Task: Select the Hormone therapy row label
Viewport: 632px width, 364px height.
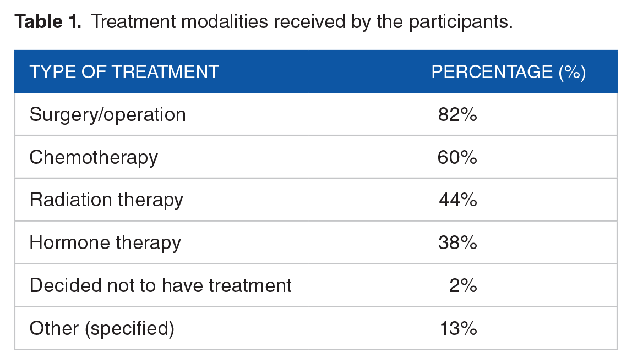Action: 105,243
